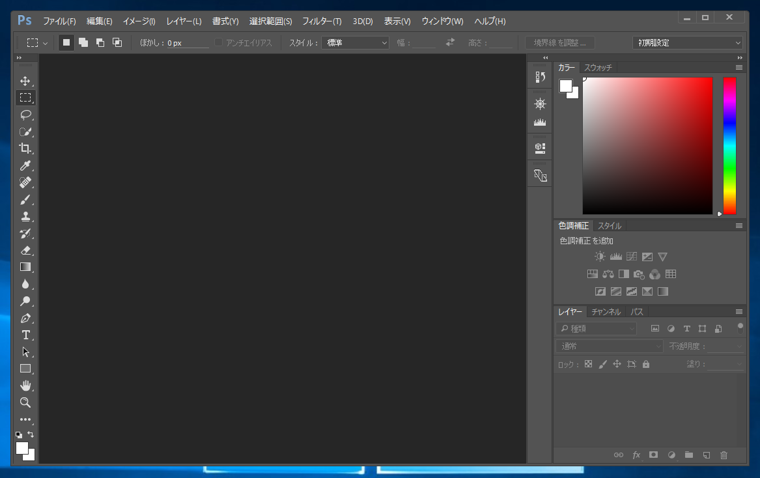Open the イメージ(I) menu
This screenshot has height=478, width=760.
pyautogui.click(x=139, y=21)
